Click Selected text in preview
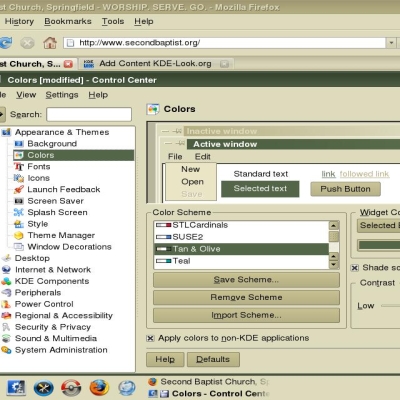The image size is (400, 400). (x=260, y=189)
